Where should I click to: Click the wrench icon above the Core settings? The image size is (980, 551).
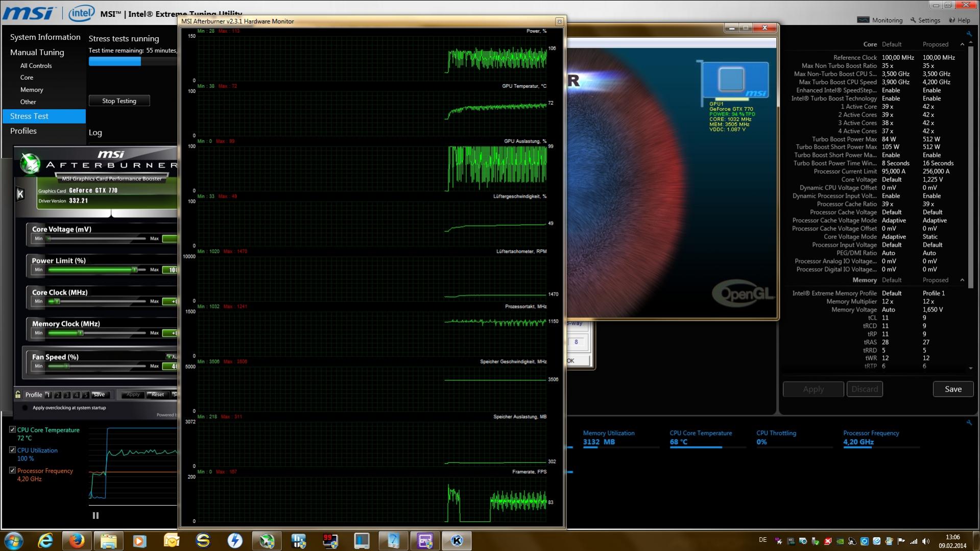[969, 34]
